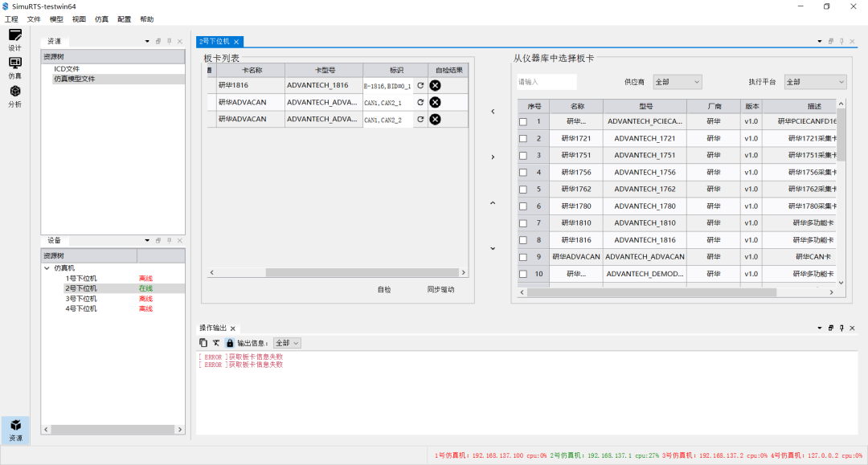Clear the output log with the clear icon
The height and width of the screenshot is (465, 868).
[x=216, y=342]
